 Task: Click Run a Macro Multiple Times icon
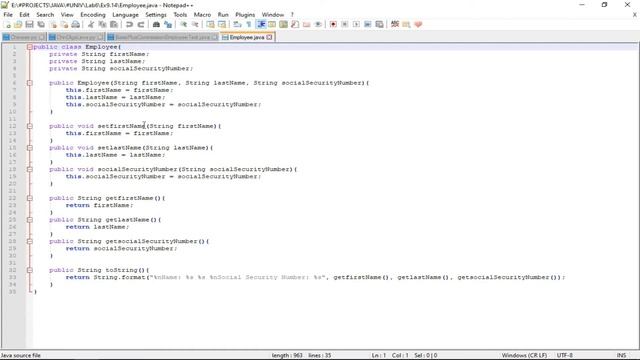click(x=367, y=24)
